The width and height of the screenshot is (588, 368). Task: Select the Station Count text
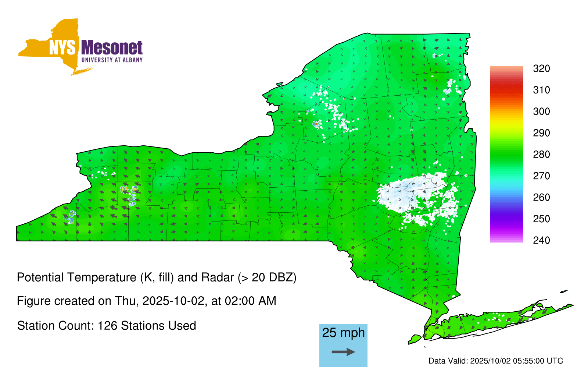tap(107, 326)
